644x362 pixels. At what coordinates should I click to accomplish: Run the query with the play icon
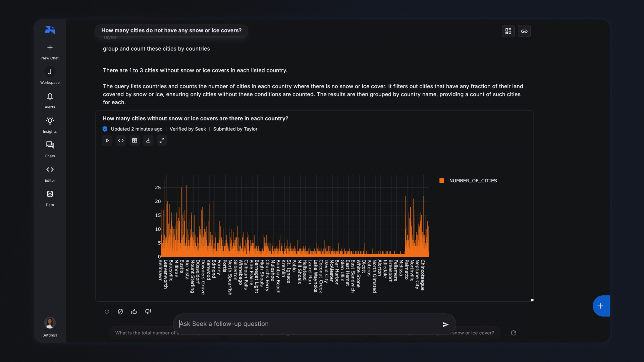(x=107, y=140)
